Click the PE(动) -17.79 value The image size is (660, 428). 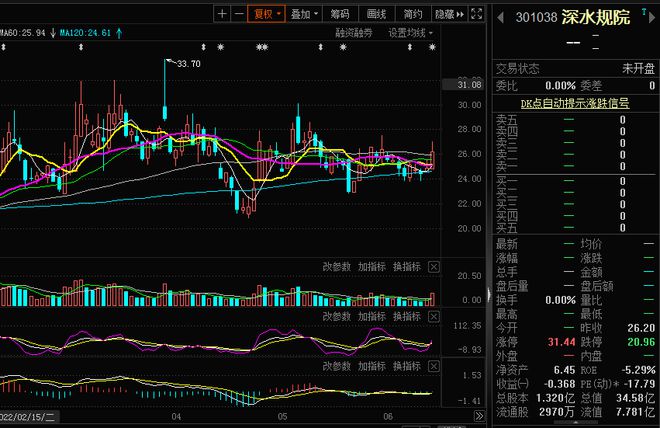[x=639, y=384]
